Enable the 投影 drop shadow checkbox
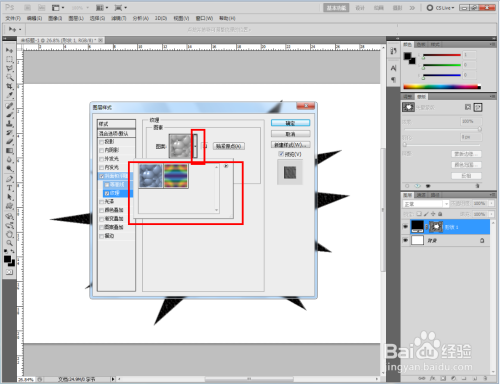Screen dimensions: 500x384 (102, 142)
